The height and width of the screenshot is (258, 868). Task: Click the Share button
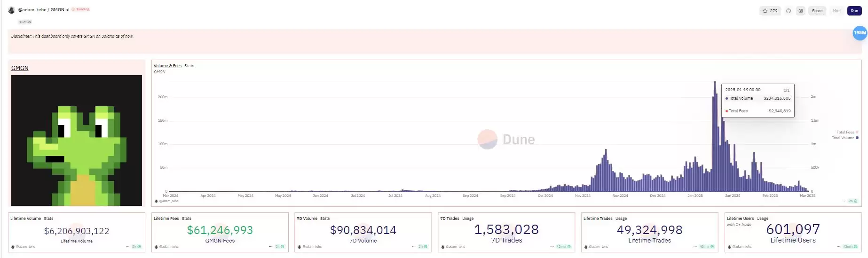click(817, 11)
